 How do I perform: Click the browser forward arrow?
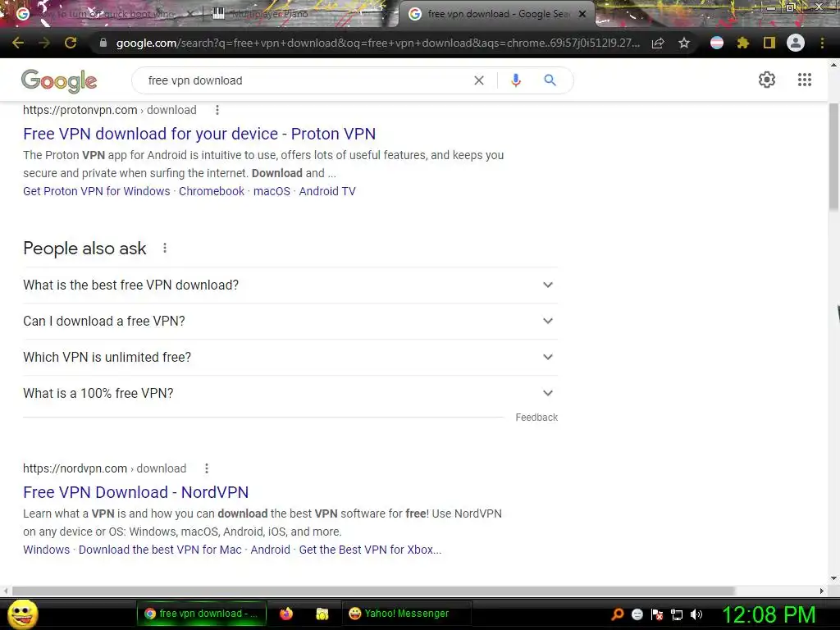(44, 43)
